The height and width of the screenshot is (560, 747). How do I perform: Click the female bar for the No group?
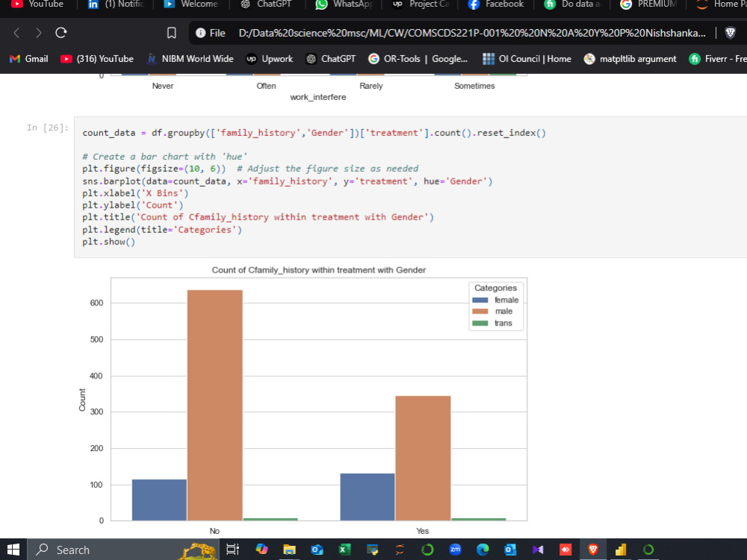click(x=159, y=500)
